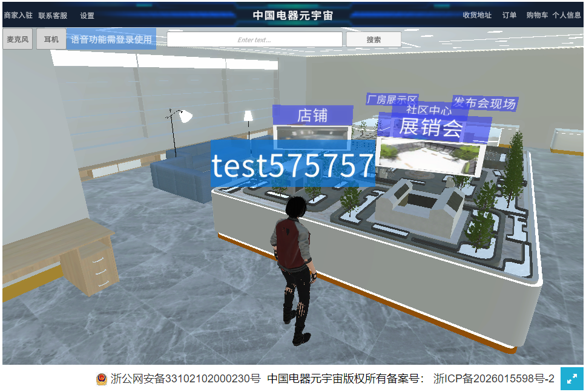The width and height of the screenshot is (586, 392).
Task: Focus the Enter text search field
Action: (x=254, y=39)
